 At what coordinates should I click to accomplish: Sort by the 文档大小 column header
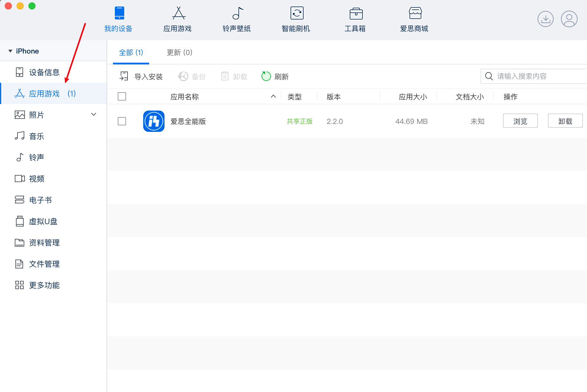click(x=470, y=97)
